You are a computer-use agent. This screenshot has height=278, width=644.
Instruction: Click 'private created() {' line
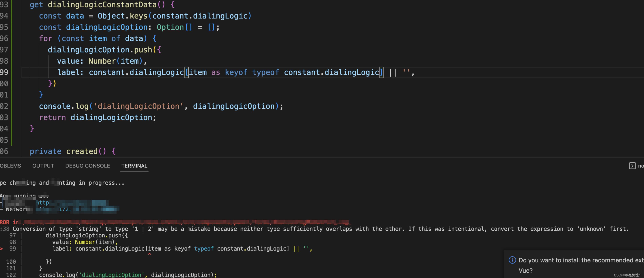pos(73,151)
